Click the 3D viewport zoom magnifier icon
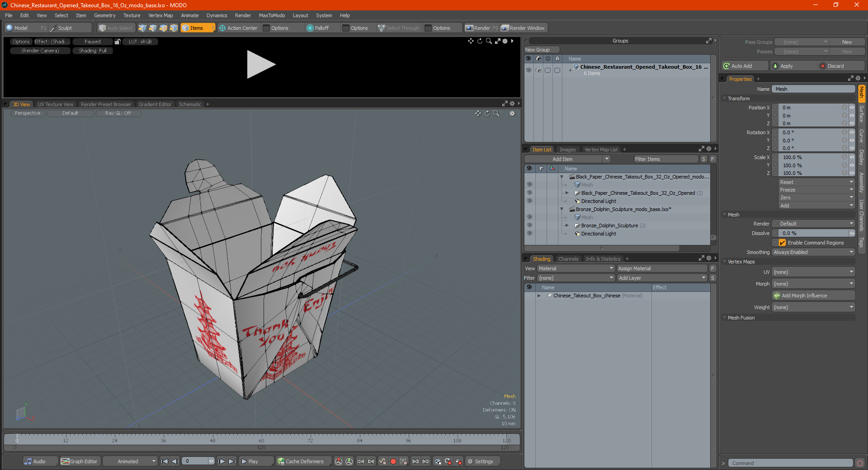This screenshot has width=868, height=470. click(x=496, y=113)
